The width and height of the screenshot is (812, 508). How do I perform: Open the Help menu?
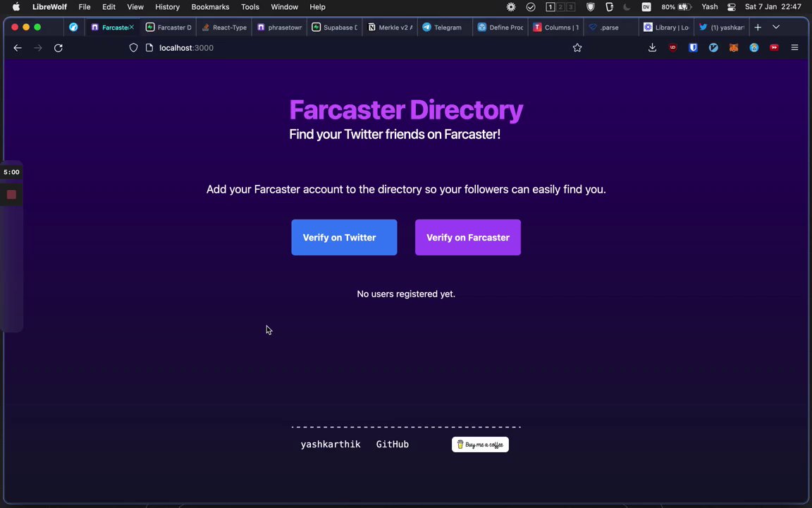click(317, 7)
